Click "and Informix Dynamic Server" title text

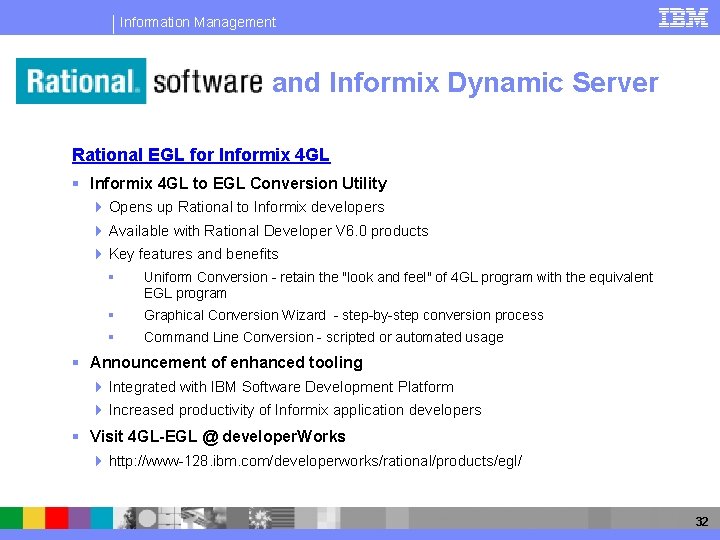point(465,82)
